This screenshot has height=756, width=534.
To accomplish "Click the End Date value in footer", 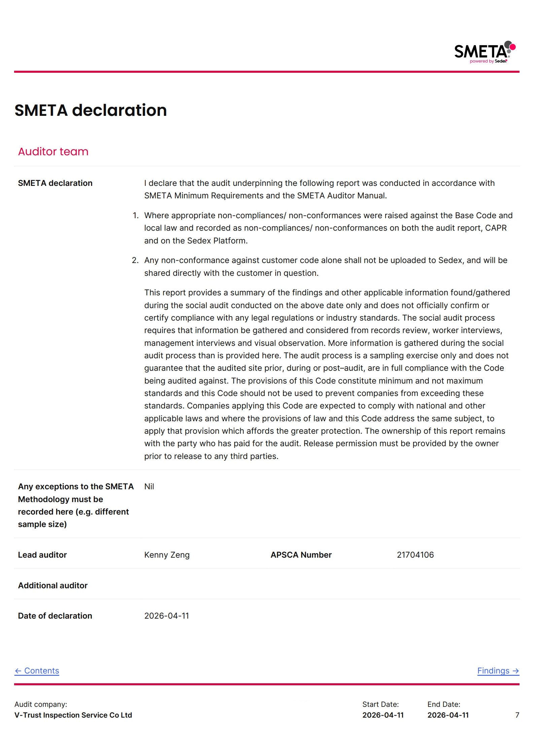I will 448,715.
